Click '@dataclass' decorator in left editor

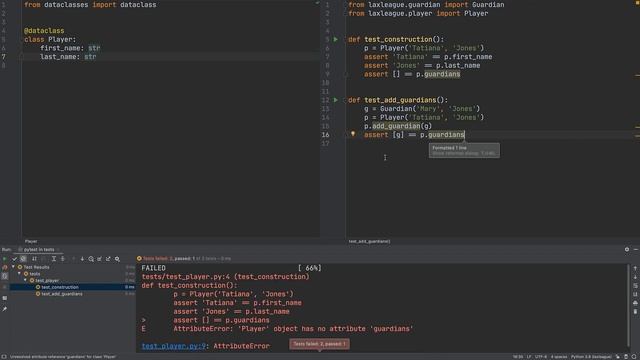click(x=44, y=31)
